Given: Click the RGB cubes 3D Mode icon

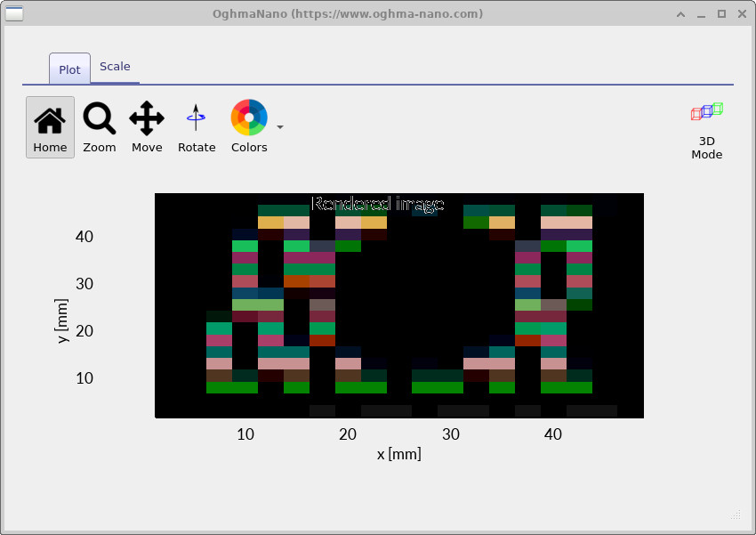Looking at the screenshot, I should [x=705, y=111].
